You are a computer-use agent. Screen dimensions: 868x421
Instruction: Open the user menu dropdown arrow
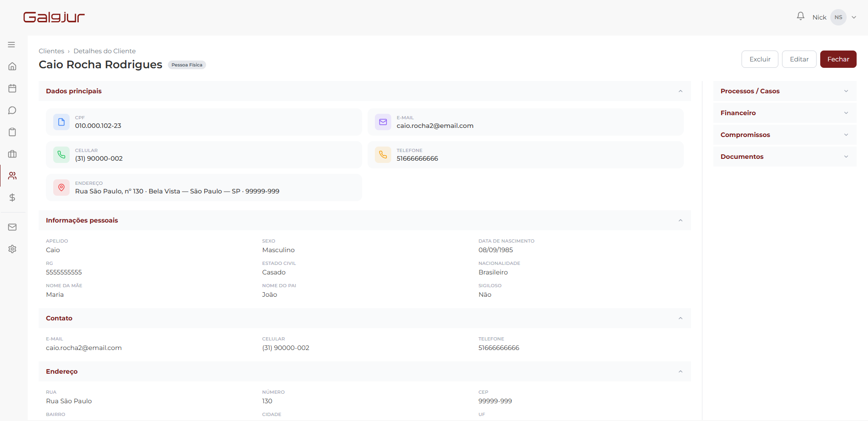[x=854, y=17]
